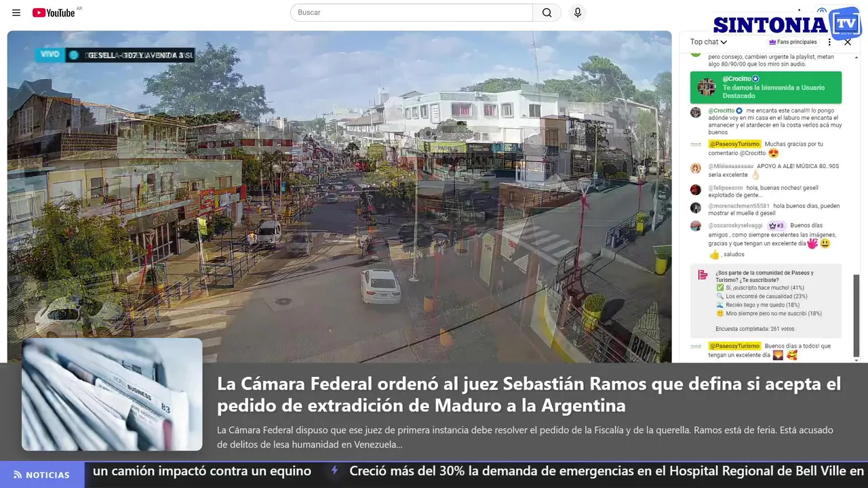Click @Miiiiaaaaaaaau chat username

point(731,166)
